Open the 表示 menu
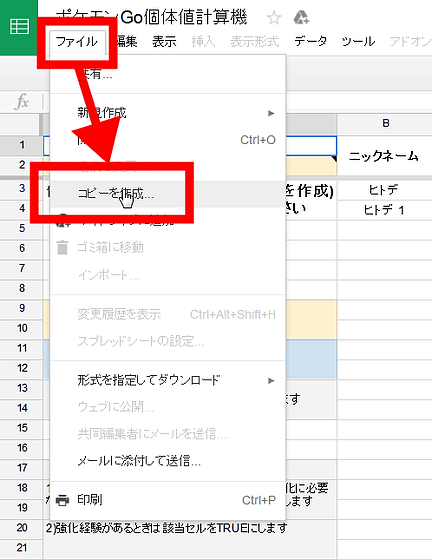The image size is (432, 560). [x=164, y=42]
